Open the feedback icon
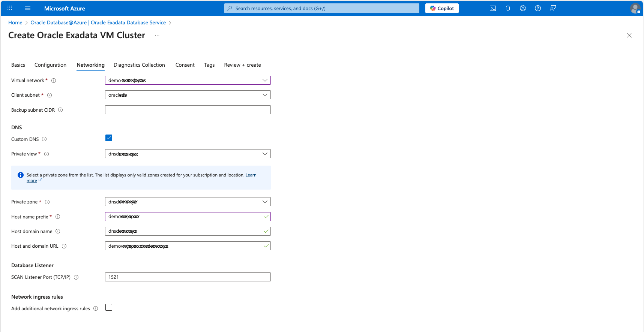 coord(553,8)
